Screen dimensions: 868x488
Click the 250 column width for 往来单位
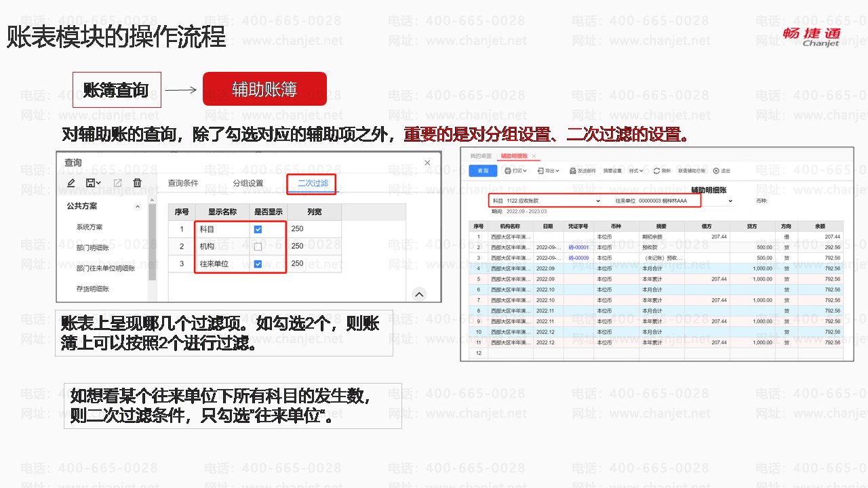coord(315,264)
